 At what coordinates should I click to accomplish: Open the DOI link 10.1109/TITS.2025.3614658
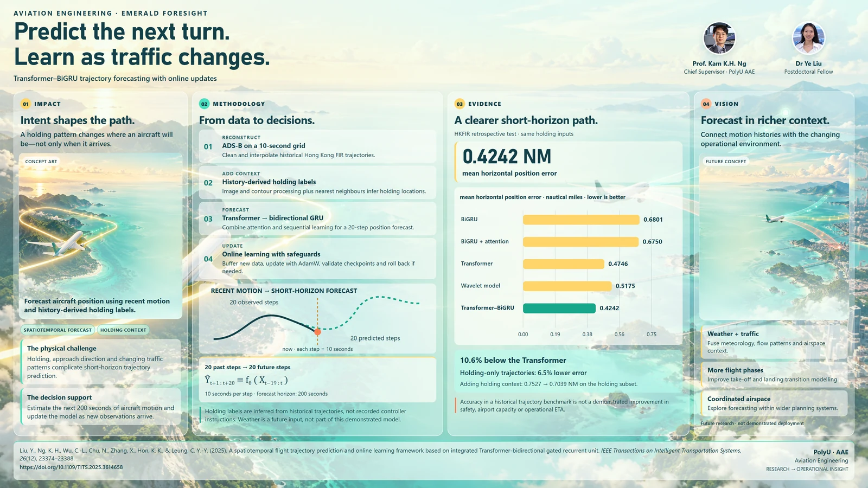tap(71, 467)
